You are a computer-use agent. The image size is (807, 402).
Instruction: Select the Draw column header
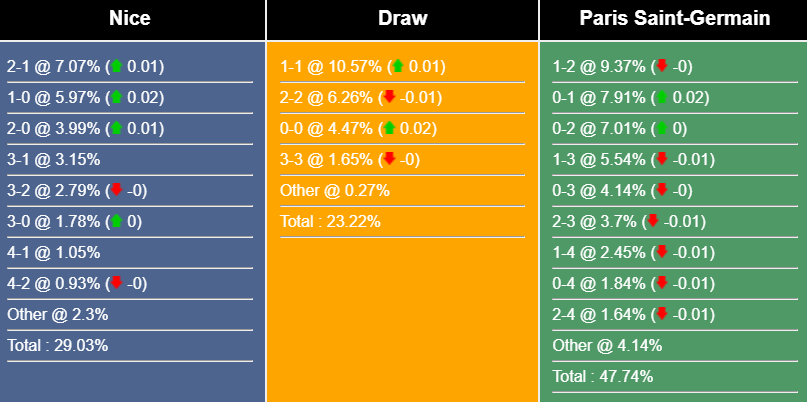pos(402,19)
